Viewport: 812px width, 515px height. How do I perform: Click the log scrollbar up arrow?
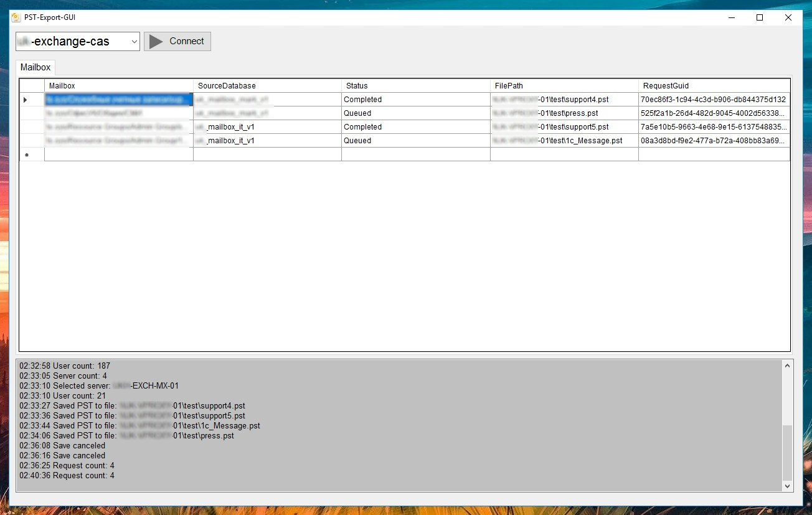coord(788,366)
